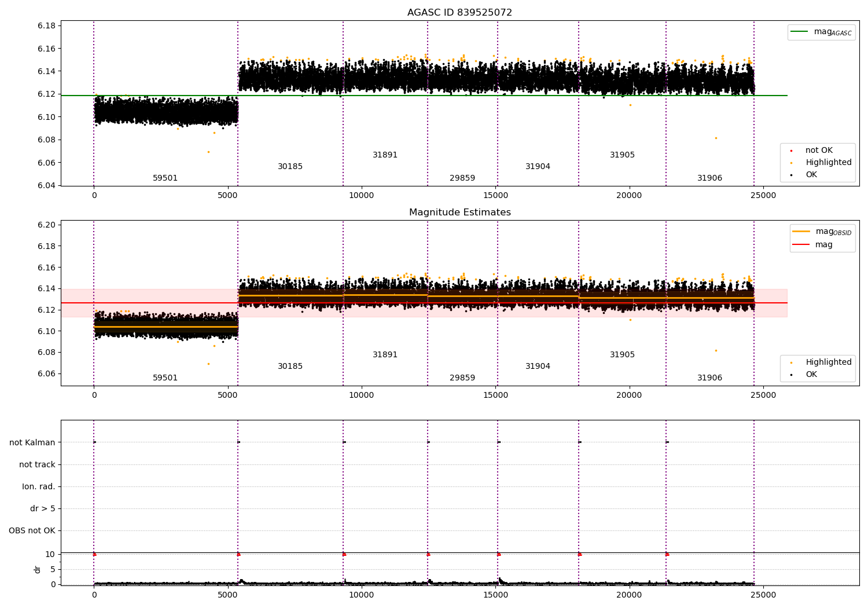
Task: Click the red triangle marker at start of obsid 31906
Action: pyautogui.click(x=667, y=554)
